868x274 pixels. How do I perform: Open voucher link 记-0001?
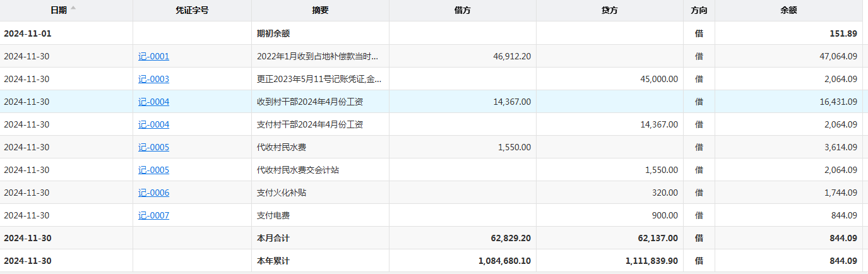[153, 56]
